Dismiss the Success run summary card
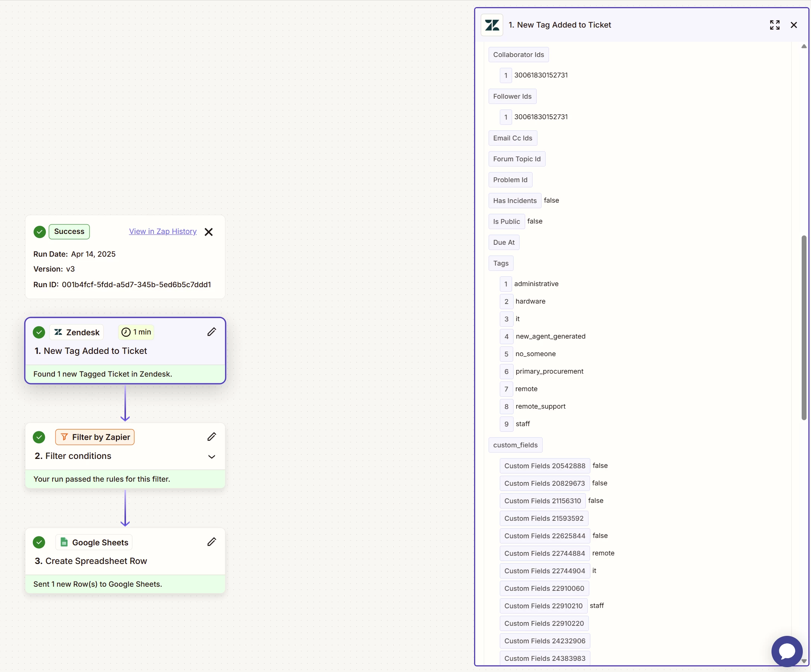The height and width of the screenshot is (672, 811). point(209,232)
